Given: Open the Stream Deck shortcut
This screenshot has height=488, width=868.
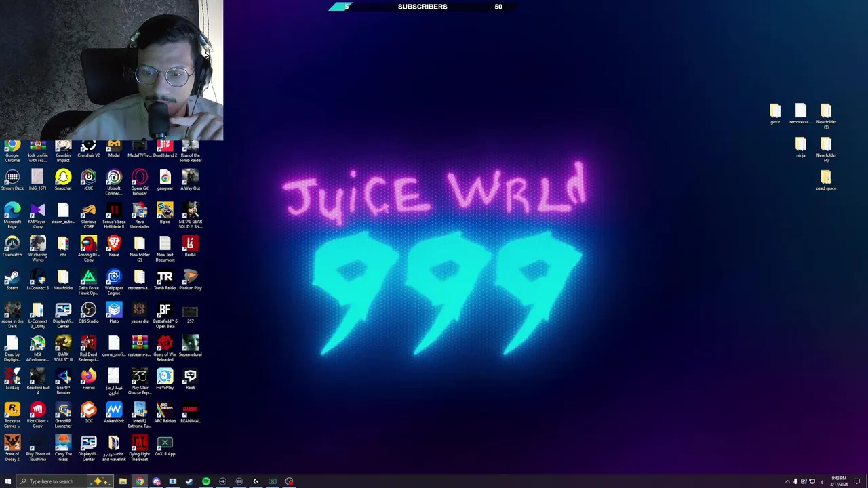Looking at the screenshot, I should tap(12, 180).
